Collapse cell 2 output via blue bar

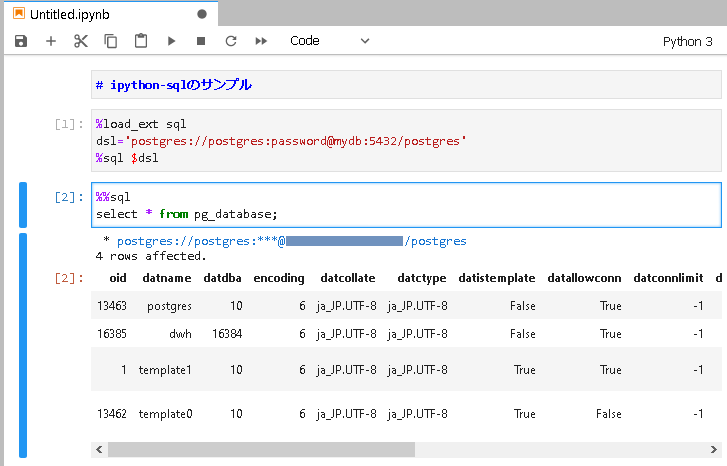pyautogui.click(x=23, y=345)
